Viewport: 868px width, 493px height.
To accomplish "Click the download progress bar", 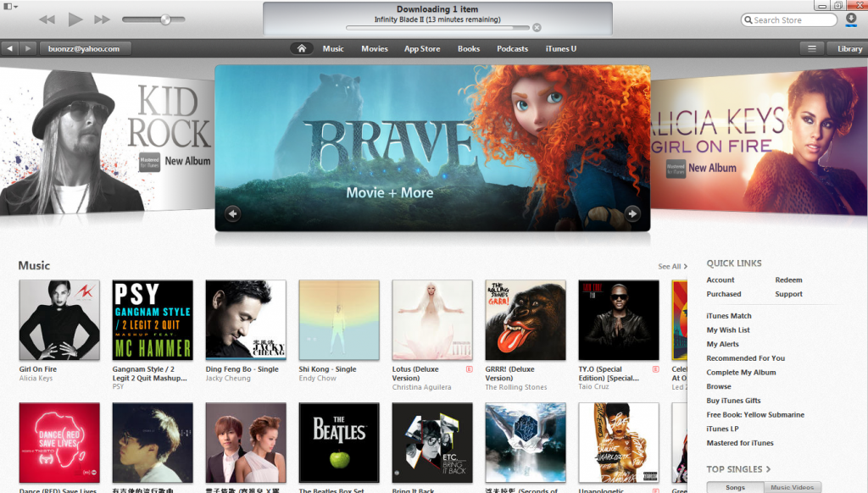I will pos(437,28).
